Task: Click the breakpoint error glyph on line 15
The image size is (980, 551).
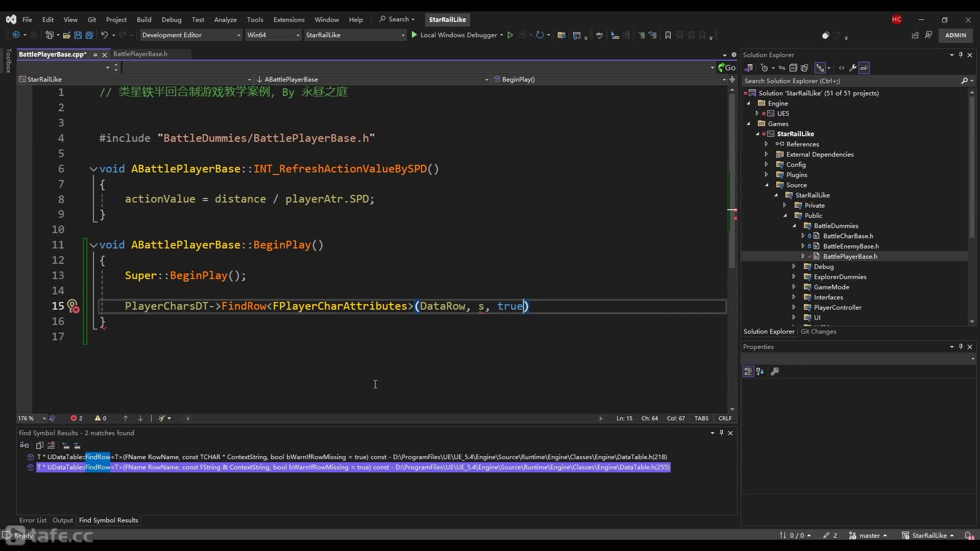Action: (x=73, y=306)
